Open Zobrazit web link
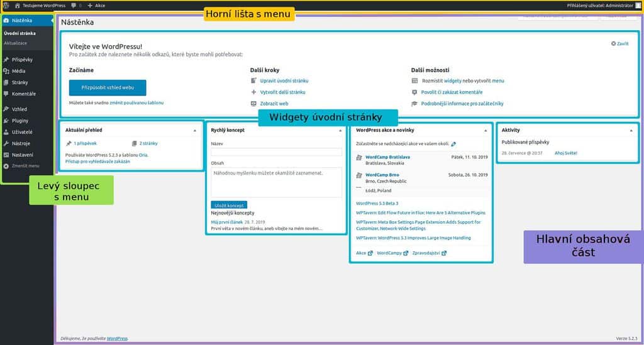644x345 pixels. point(274,104)
